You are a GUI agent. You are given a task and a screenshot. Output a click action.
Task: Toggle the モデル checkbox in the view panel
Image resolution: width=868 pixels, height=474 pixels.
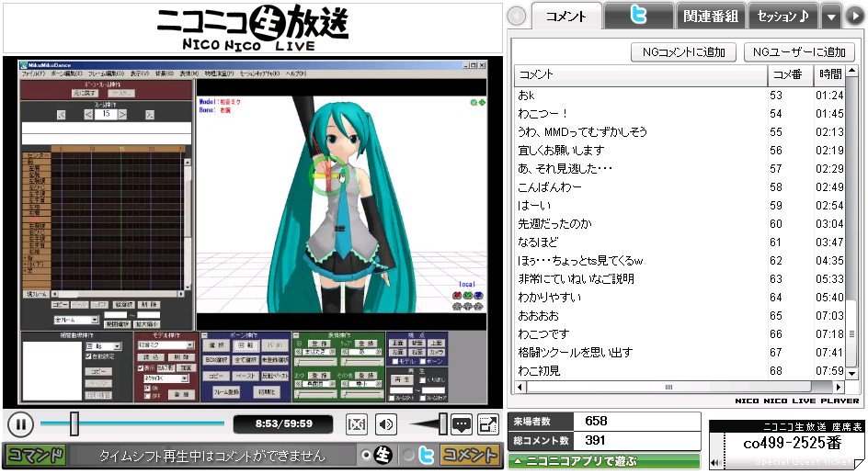coord(394,361)
